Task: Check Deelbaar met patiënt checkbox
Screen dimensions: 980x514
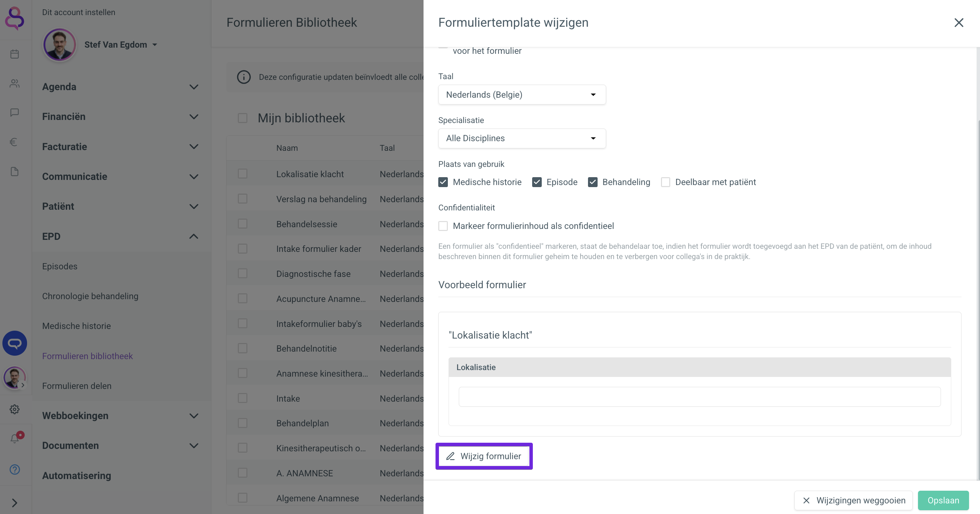Action: [665, 182]
